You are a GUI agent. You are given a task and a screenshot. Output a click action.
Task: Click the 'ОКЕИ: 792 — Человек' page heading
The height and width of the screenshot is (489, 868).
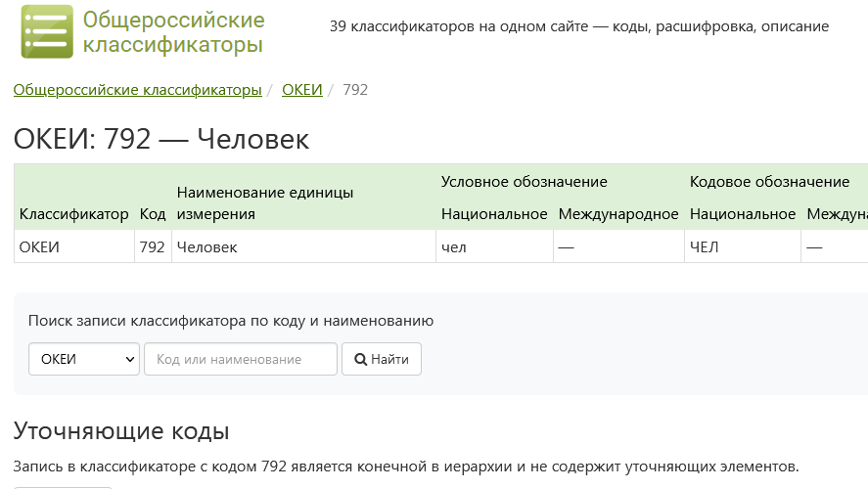[x=161, y=140]
